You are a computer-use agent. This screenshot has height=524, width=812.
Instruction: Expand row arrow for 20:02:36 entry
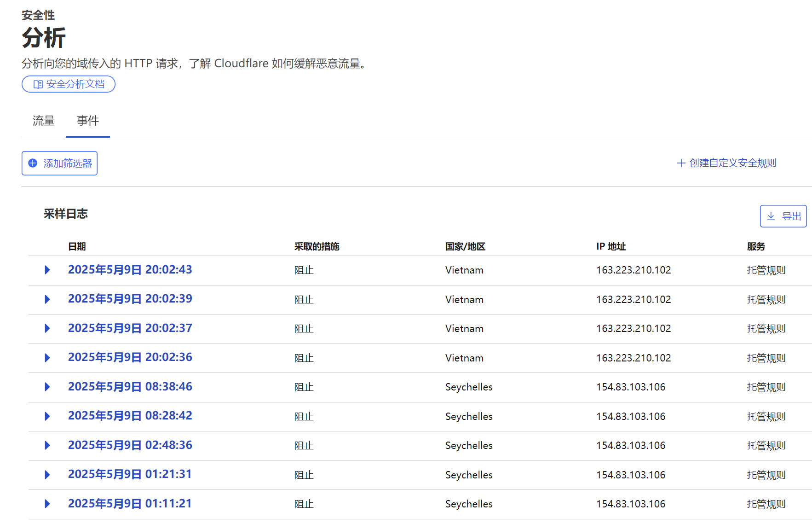coord(47,358)
